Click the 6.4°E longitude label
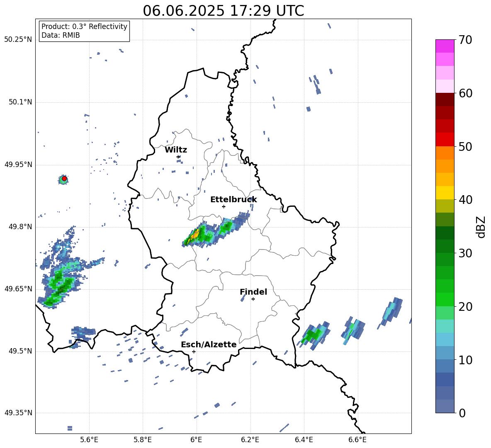Screen dimensions: 491x448 (x=304, y=440)
